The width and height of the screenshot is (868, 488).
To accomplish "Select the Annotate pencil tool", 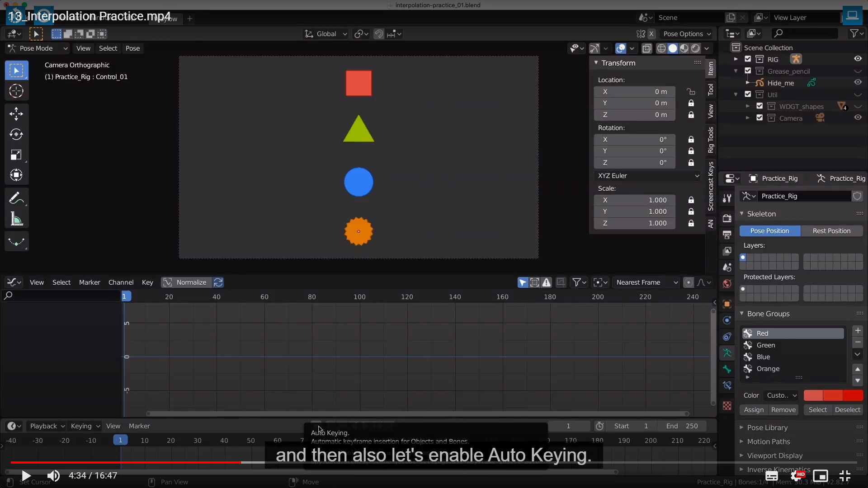I will [16, 198].
